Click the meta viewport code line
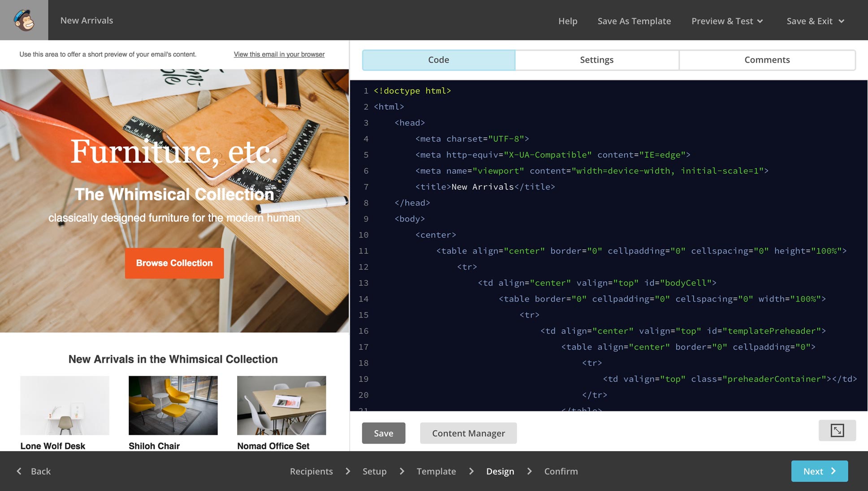The image size is (868, 491). coord(592,171)
